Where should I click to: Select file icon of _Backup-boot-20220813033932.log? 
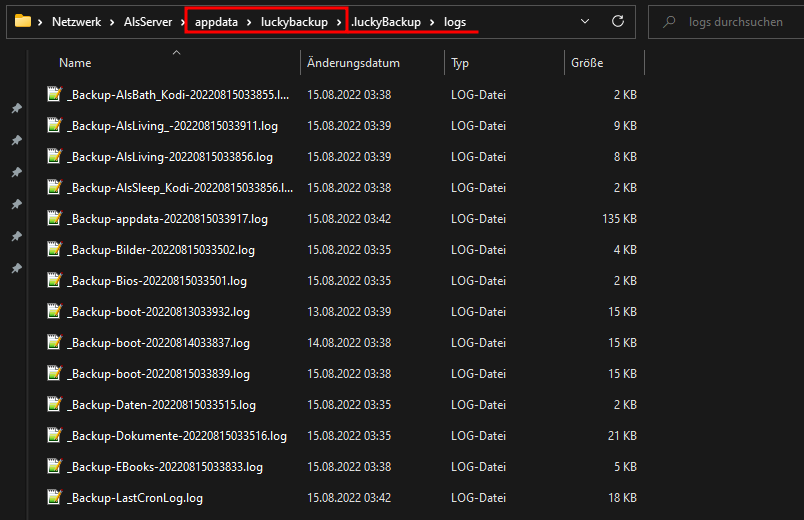click(x=54, y=312)
